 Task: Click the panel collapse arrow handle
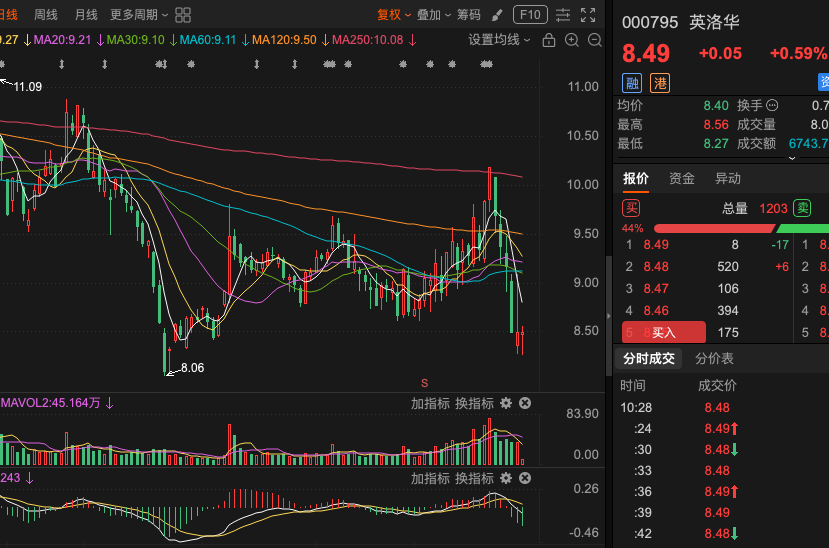click(609, 316)
